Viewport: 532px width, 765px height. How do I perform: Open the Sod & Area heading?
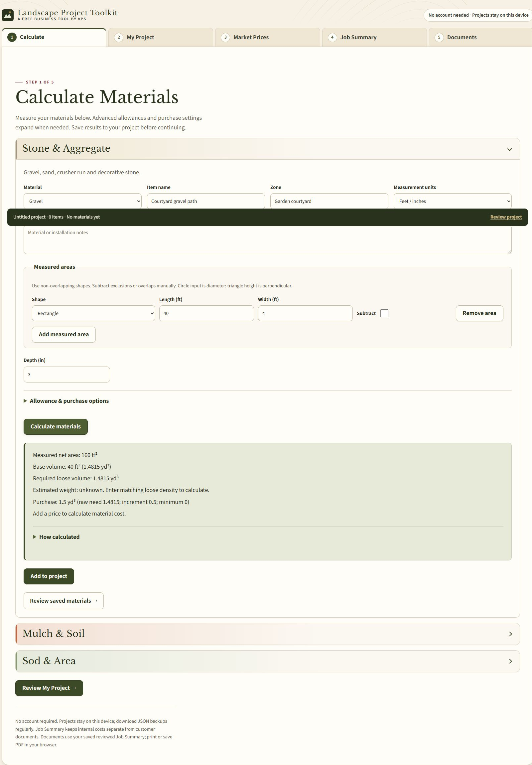49,661
